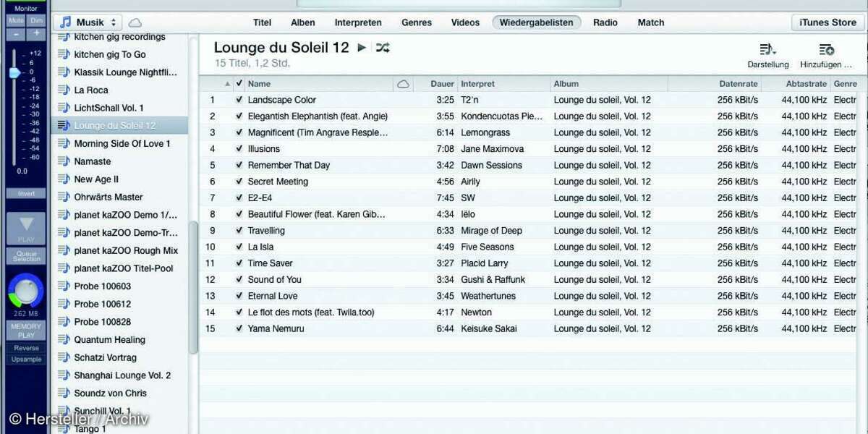Screen dimensions: 868x434
Task: Switch to the Titel tab
Action: pyautogui.click(x=262, y=22)
